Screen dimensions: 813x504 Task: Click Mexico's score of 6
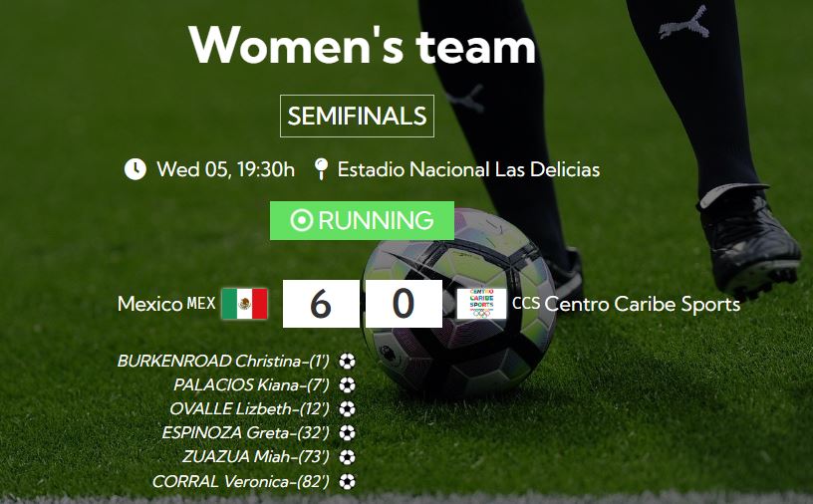click(320, 304)
